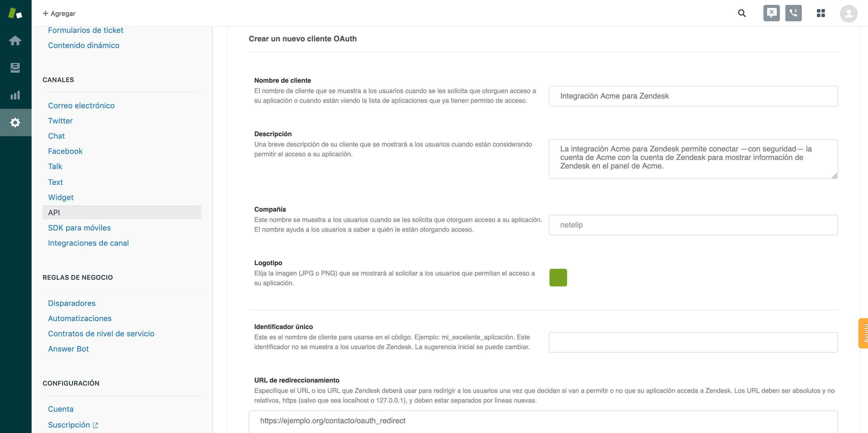
Task: Click the chat message icon in the top bar
Action: [x=772, y=13]
